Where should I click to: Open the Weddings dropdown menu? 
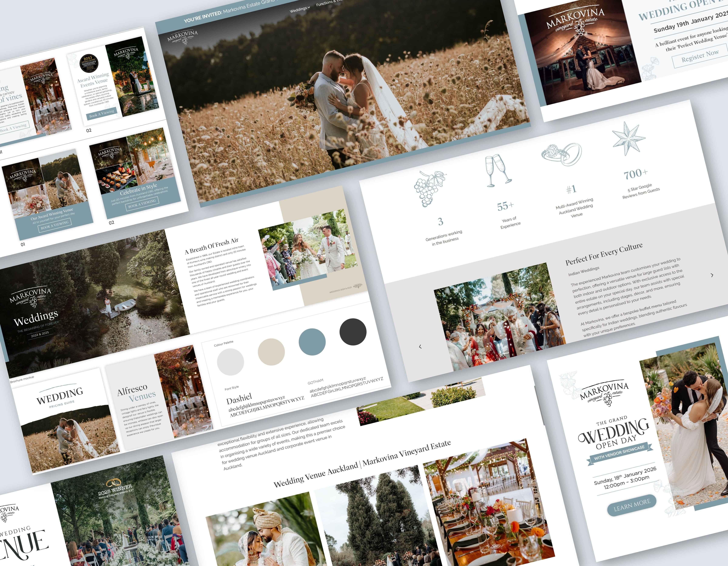pos(299,9)
